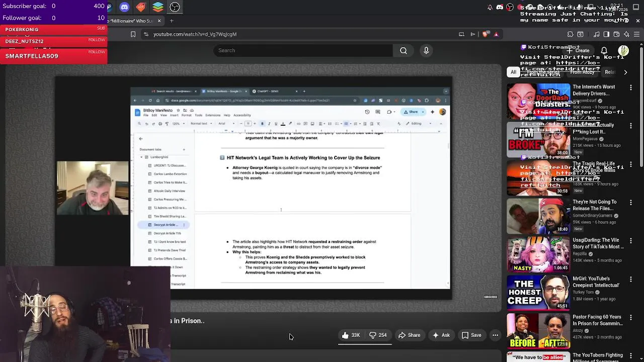Click the Share button
The width and height of the screenshot is (644, 362).
point(410,335)
